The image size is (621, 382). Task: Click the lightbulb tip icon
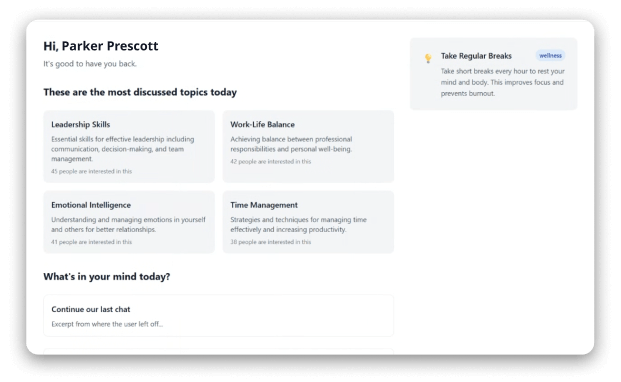pos(428,58)
